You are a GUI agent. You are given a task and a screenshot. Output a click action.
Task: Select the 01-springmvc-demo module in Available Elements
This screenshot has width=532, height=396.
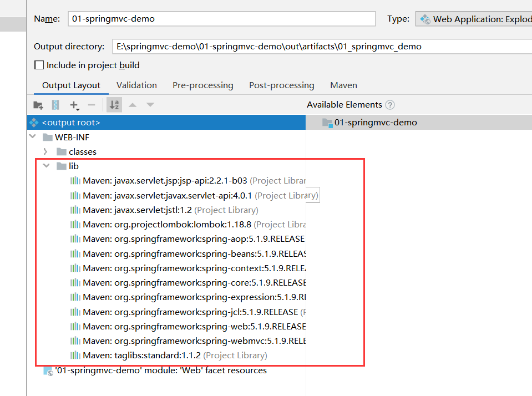tap(419, 122)
